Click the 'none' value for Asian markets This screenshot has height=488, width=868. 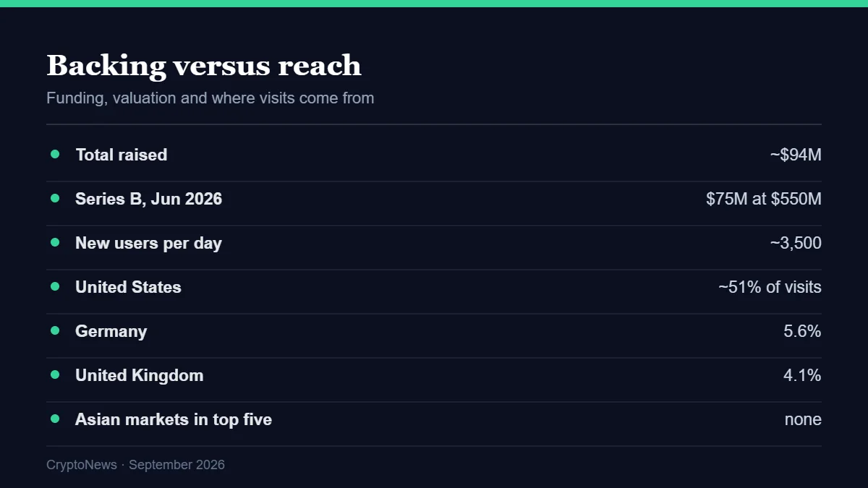803,419
